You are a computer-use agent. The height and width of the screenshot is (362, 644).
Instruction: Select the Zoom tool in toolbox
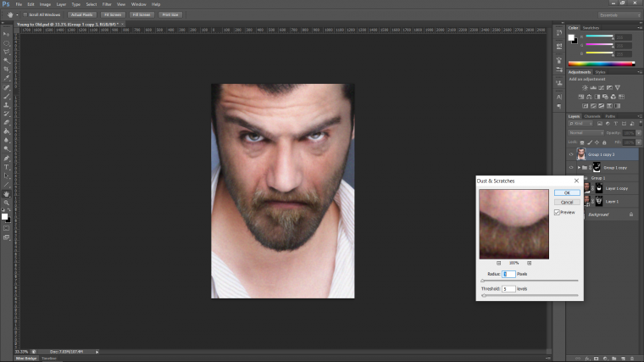tap(6, 202)
